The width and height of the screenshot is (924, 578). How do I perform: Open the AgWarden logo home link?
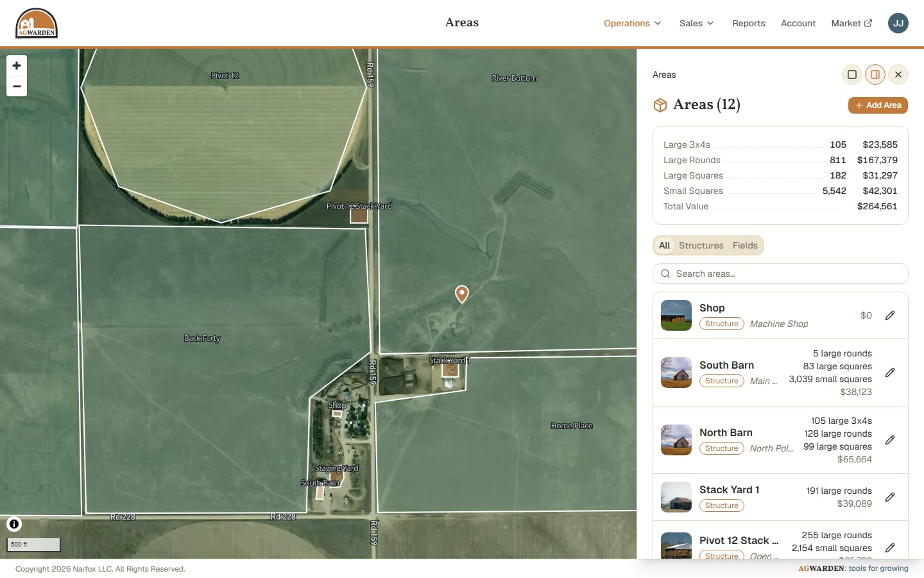[37, 23]
